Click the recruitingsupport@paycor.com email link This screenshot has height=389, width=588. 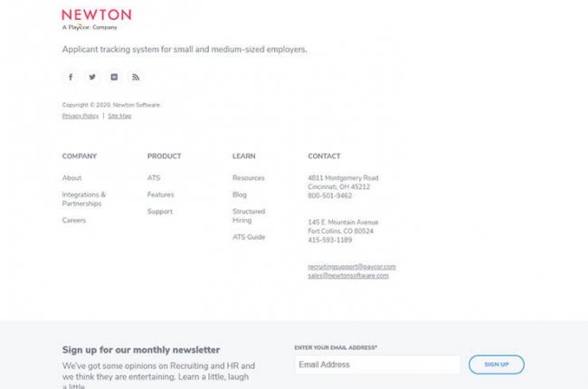click(352, 267)
